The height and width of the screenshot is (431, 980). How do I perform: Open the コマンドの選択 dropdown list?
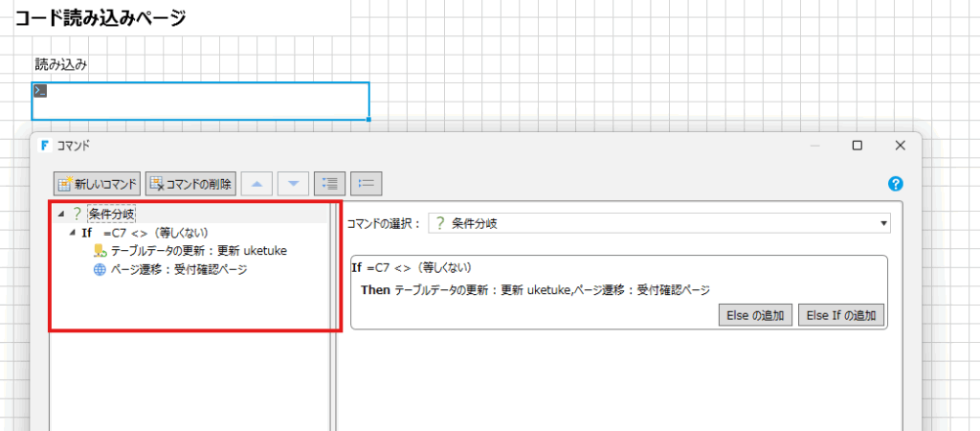[881, 223]
